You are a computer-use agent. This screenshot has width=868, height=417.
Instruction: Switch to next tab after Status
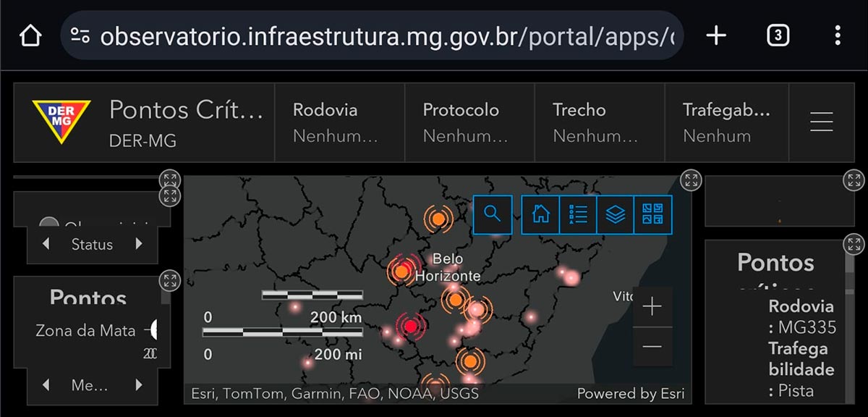click(139, 245)
